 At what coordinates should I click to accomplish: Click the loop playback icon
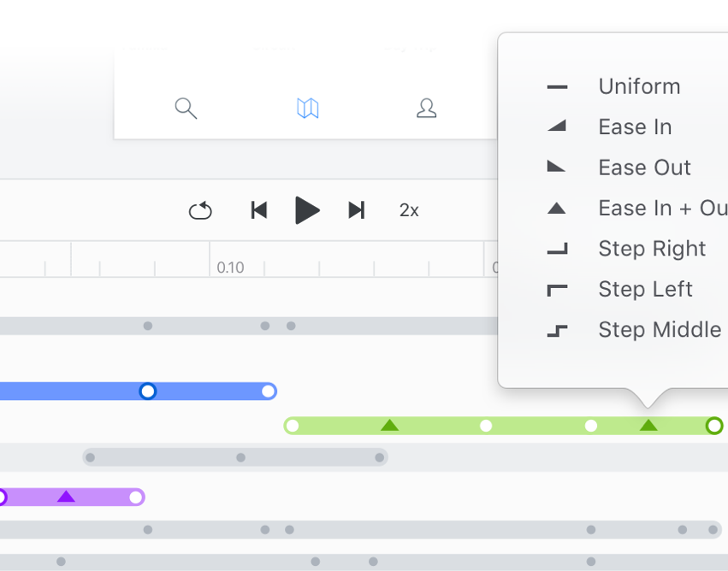[199, 210]
